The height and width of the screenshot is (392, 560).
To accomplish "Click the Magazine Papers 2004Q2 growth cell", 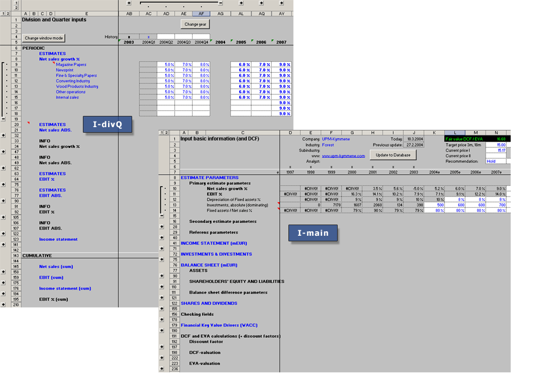I will click(x=166, y=64).
